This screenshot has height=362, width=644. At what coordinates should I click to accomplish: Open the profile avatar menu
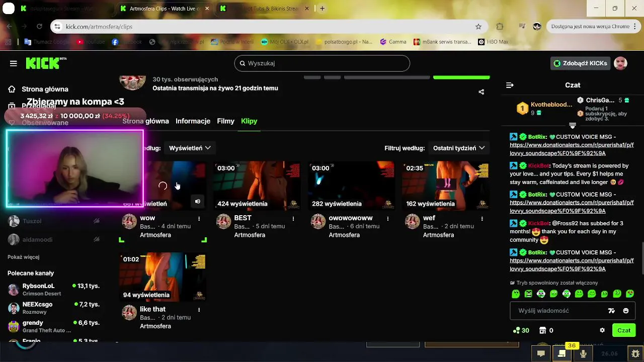(621, 63)
